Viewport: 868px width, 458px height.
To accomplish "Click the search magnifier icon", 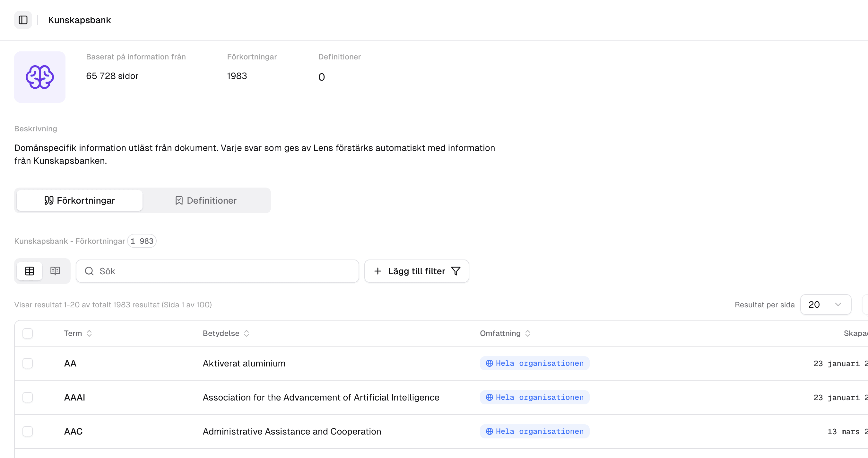I will (x=89, y=271).
